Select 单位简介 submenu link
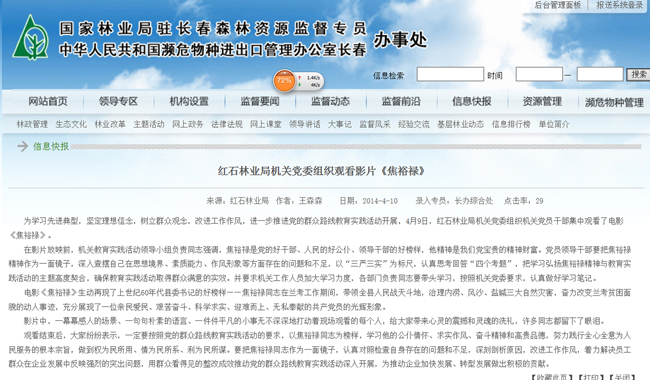Image resolution: width=650 pixels, height=380 pixels. [554, 124]
